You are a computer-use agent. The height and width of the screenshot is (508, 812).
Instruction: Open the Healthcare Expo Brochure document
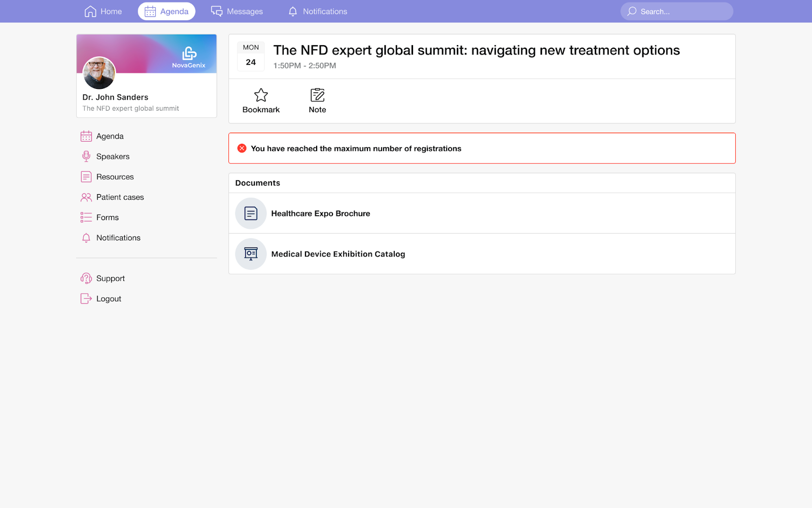coord(482,213)
